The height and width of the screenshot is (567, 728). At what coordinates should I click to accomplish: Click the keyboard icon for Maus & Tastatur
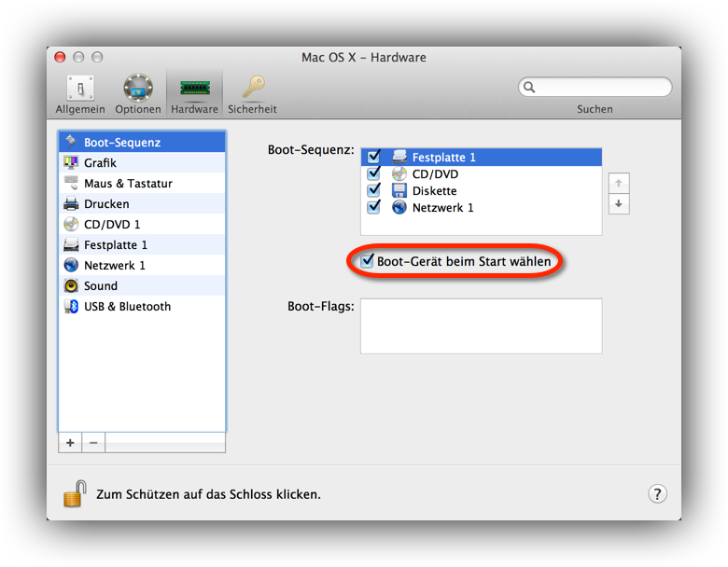click(71, 183)
